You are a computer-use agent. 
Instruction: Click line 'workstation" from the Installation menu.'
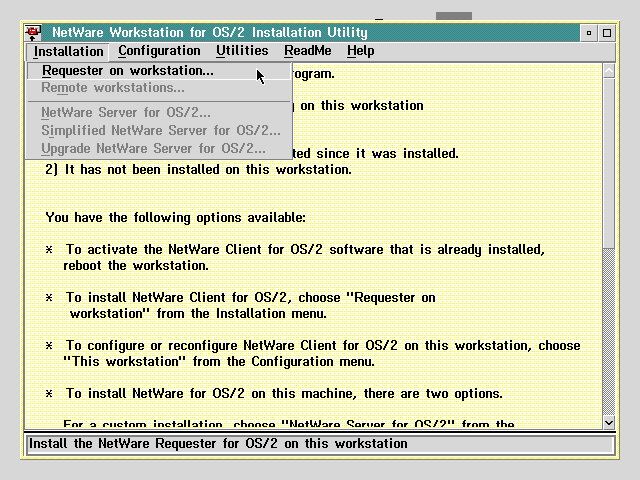coord(198,313)
